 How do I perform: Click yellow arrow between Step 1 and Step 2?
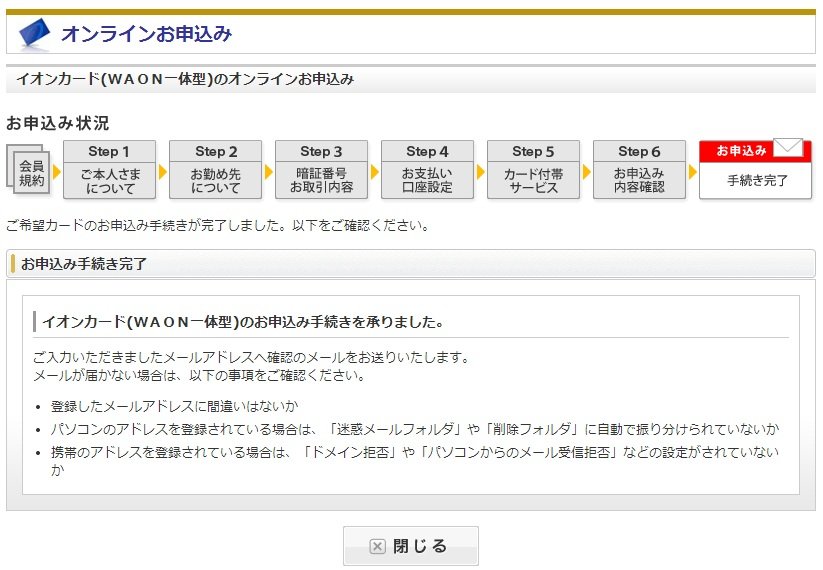163,172
